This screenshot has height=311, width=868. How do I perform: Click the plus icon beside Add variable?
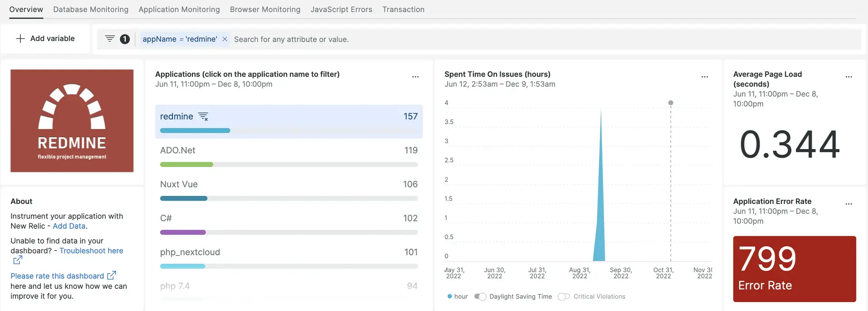click(20, 39)
